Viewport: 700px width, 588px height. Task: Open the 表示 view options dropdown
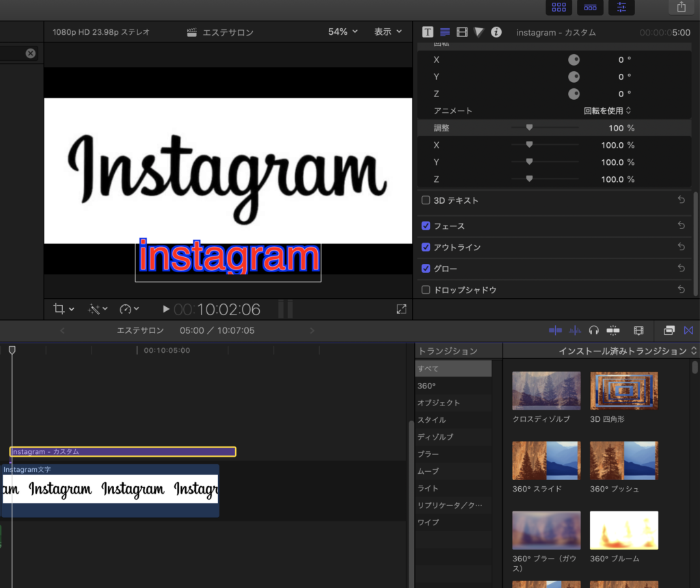[388, 31]
